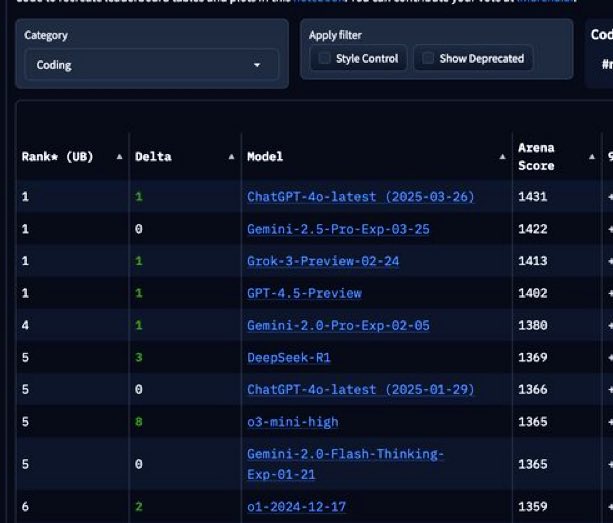Viewport: 613px width, 523px height.
Task: Sort by Delta column arrow
Action: click(231, 157)
